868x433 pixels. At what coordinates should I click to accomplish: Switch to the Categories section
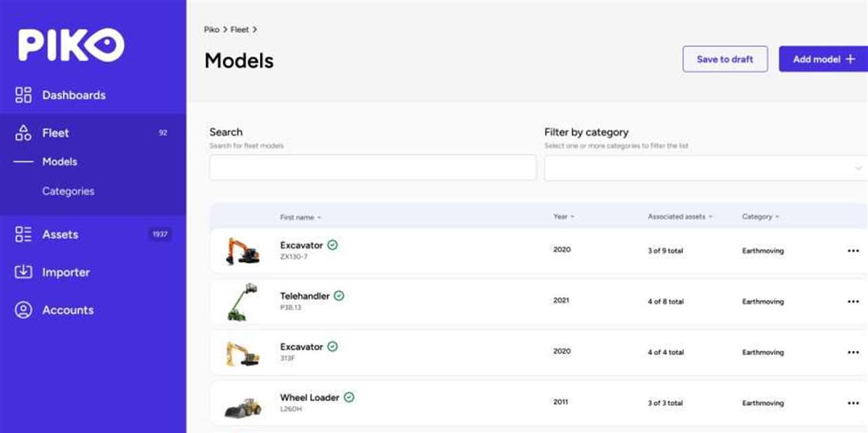click(x=68, y=190)
